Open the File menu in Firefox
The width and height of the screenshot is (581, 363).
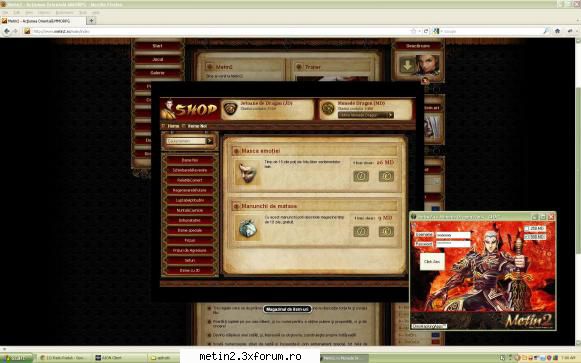click(x=5, y=13)
